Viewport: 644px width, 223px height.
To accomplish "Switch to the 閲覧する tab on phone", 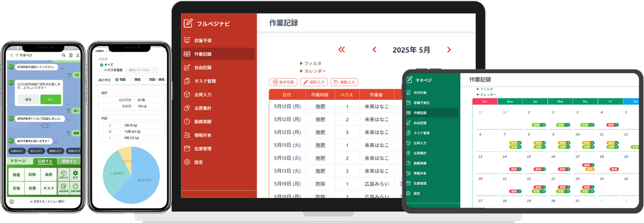I will (x=69, y=161).
